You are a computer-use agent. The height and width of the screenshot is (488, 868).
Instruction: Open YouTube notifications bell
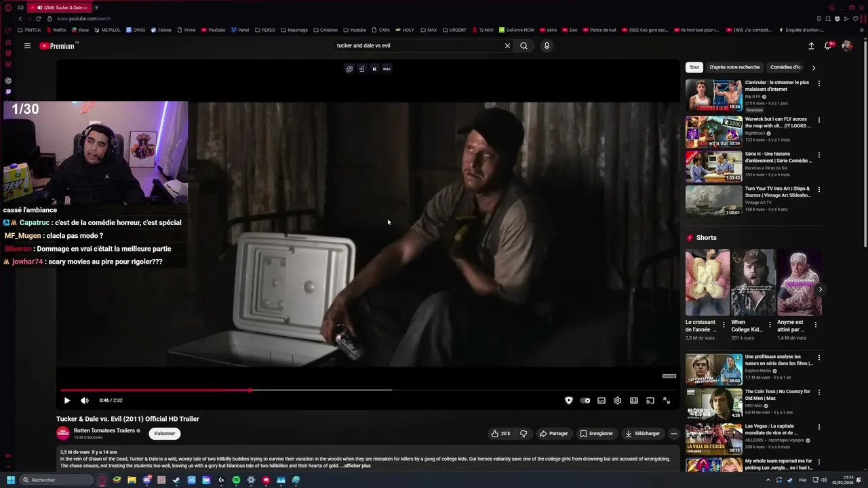point(828,46)
